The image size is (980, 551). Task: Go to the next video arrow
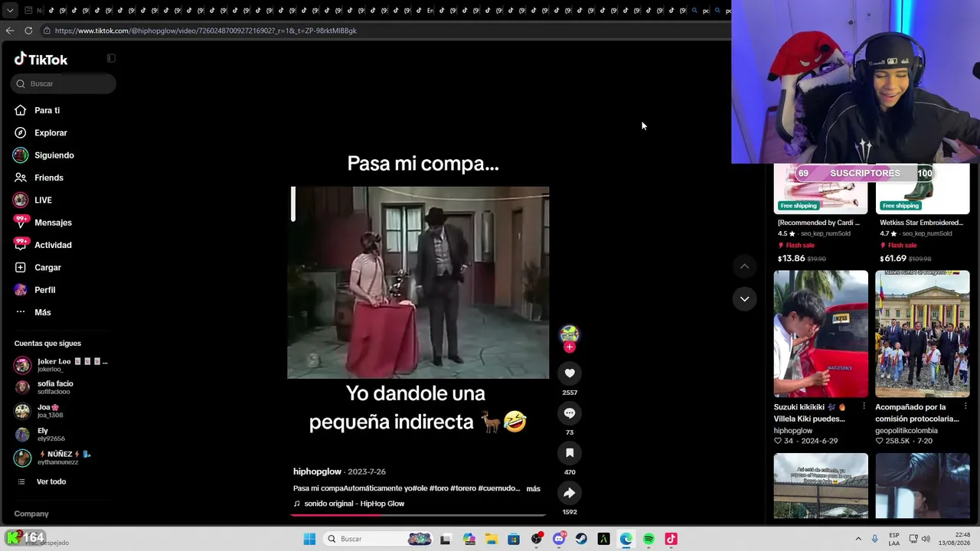click(x=744, y=299)
